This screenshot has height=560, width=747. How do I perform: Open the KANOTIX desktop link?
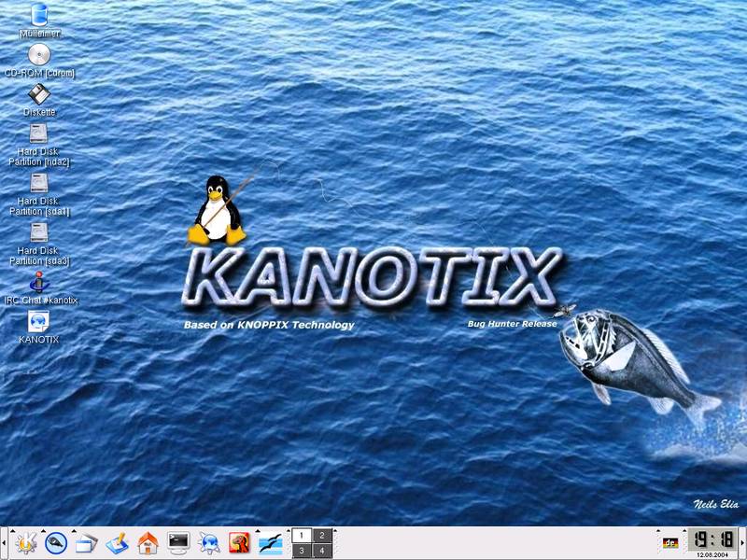tap(38, 322)
